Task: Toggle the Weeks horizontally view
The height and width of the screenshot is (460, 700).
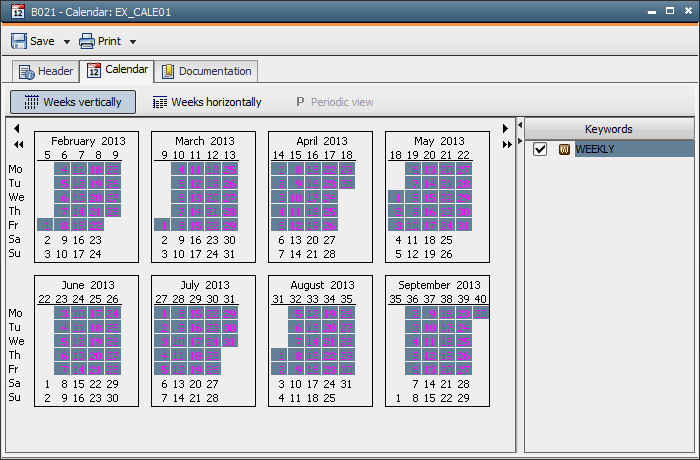Action: [207, 102]
